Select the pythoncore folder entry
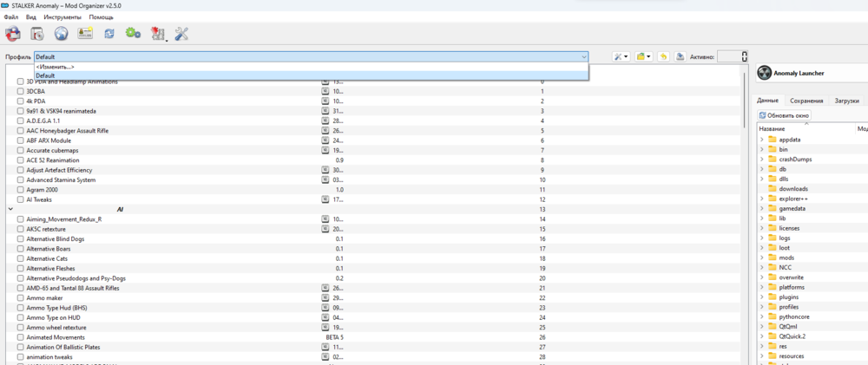This screenshot has height=365, width=868. (x=792, y=317)
